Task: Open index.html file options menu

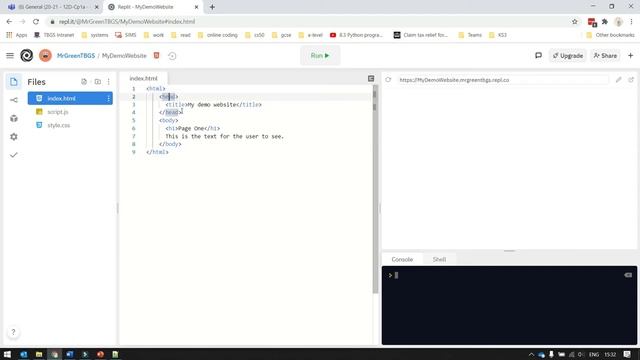Action: 108,98
